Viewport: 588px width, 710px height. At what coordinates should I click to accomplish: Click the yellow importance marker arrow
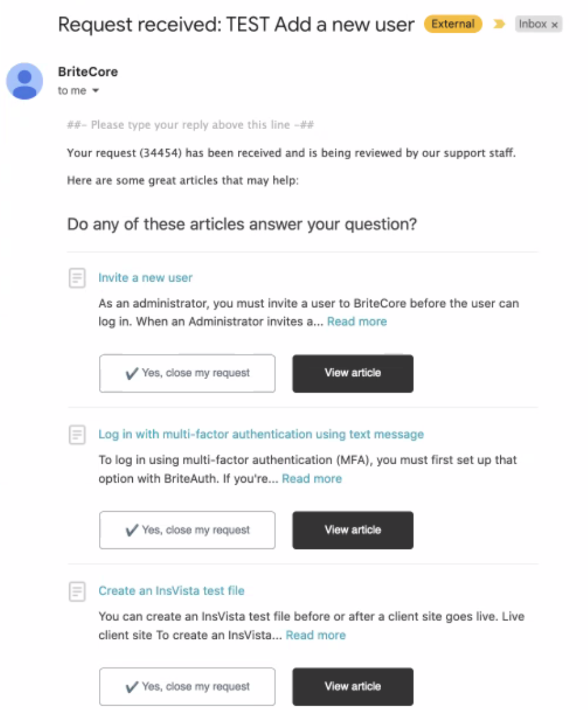tap(499, 24)
